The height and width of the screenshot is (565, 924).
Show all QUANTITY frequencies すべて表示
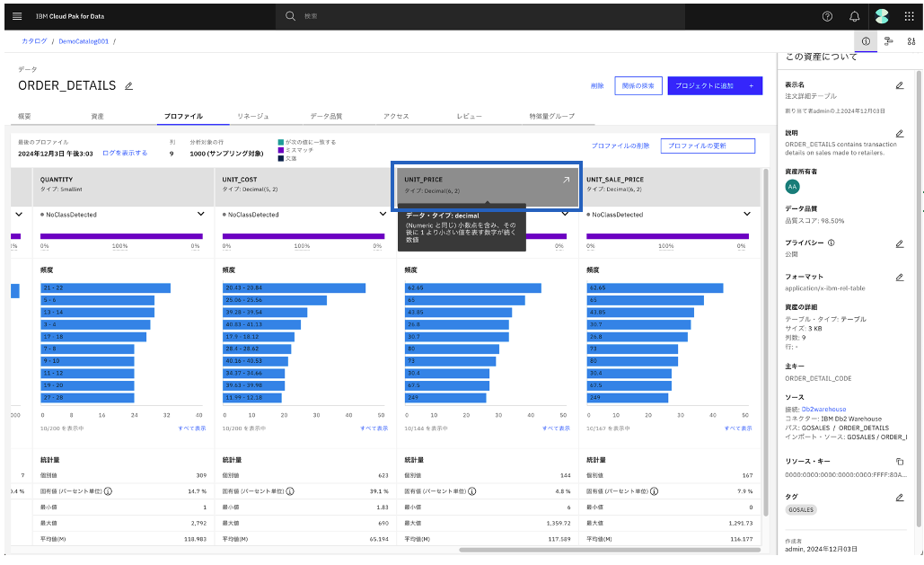[192, 428]
